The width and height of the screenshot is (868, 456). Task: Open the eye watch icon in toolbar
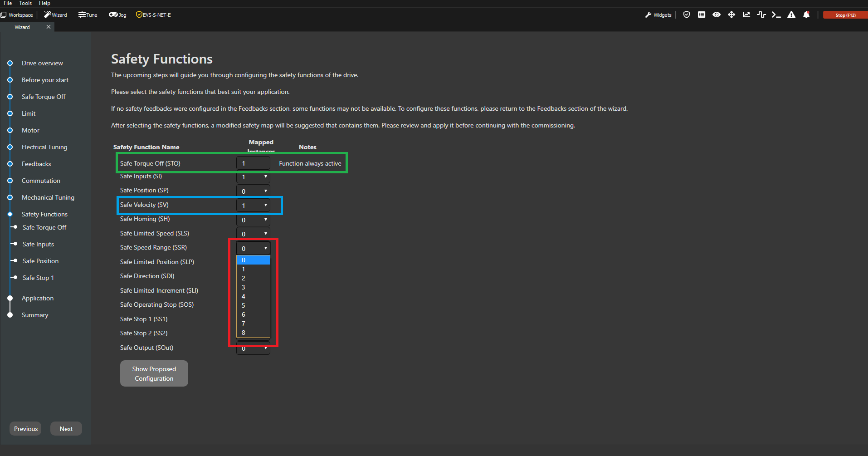coord(717,15)
